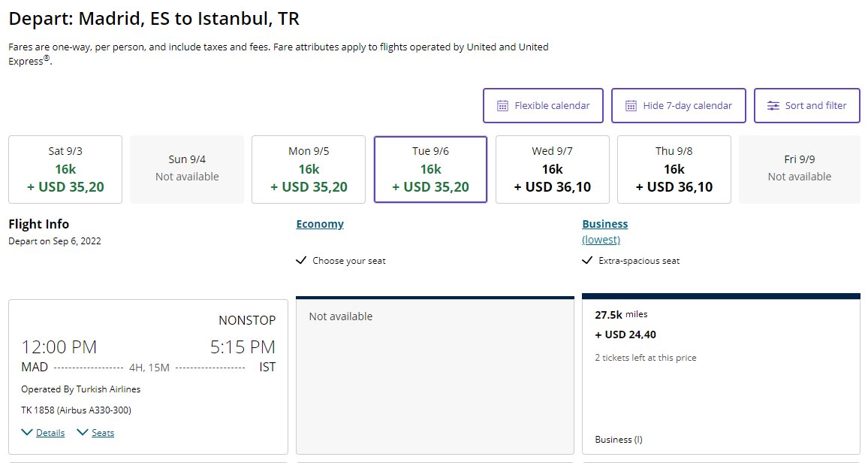Click the Details chevron icon
868x463 pixels.
[27, 432]
